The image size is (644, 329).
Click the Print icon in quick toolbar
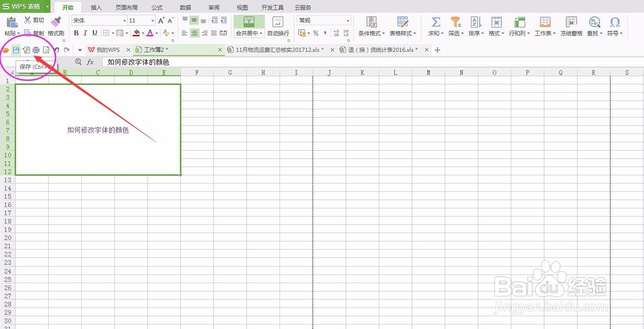36,50
